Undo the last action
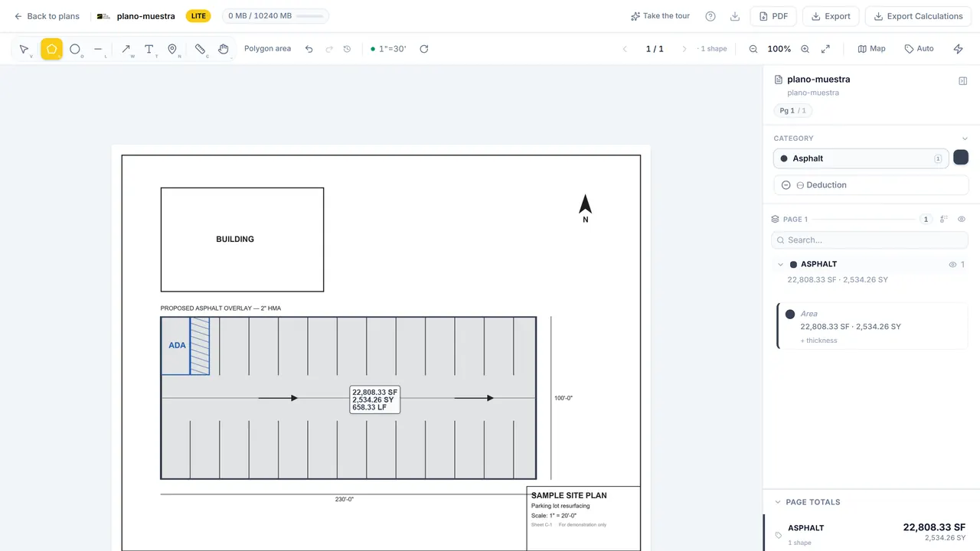The height and width of the screenshot is (551, 980). click(x=309, y=49)
